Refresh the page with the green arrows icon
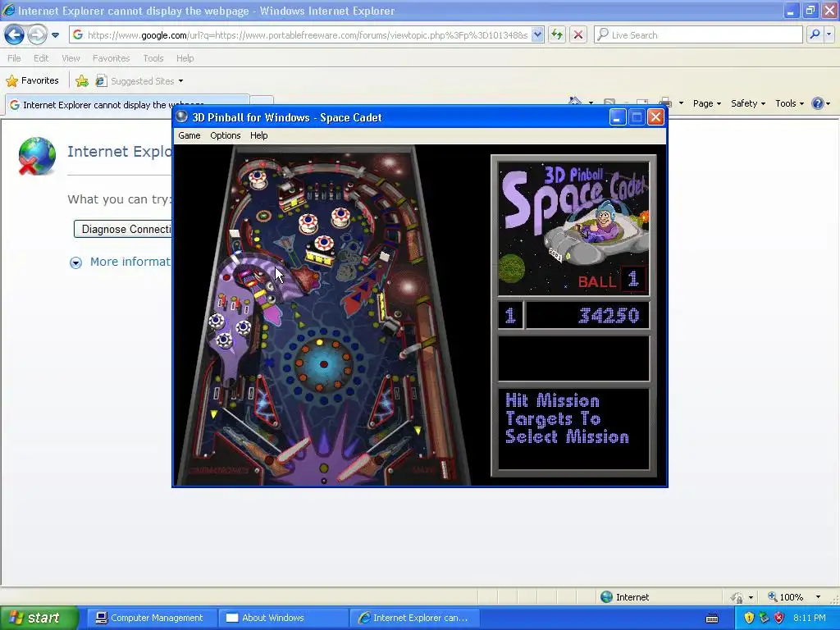Screen dimensions: 840x630 [557, 34]
